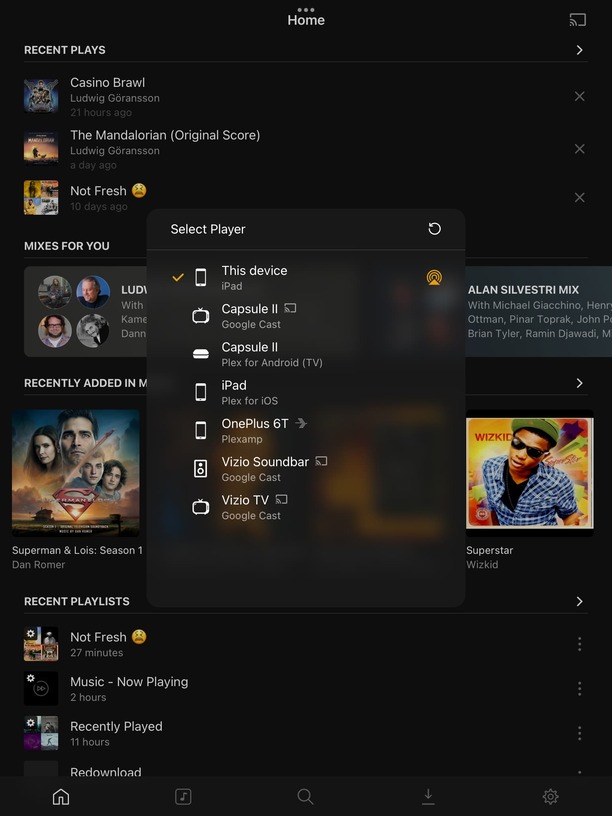Open the Settings gear tab
Screen dimensions: 612x816
point(551,796)
